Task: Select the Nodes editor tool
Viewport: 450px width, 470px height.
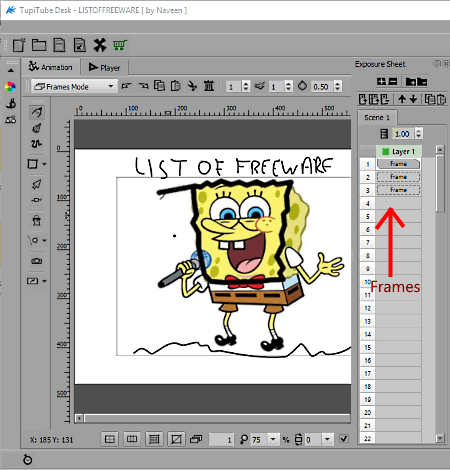Action: [x=36, y=200]
